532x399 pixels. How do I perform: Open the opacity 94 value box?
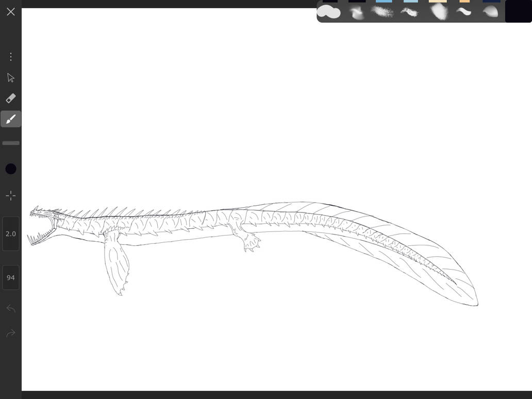(11, 278)
